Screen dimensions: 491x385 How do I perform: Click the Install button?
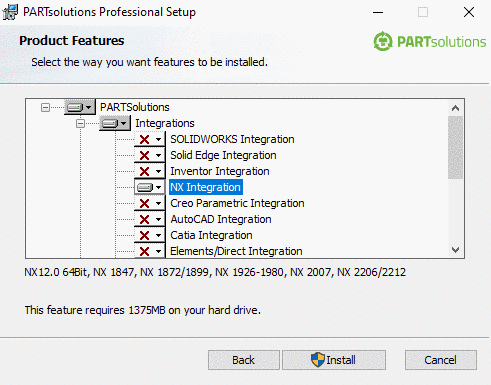point(334,360)
